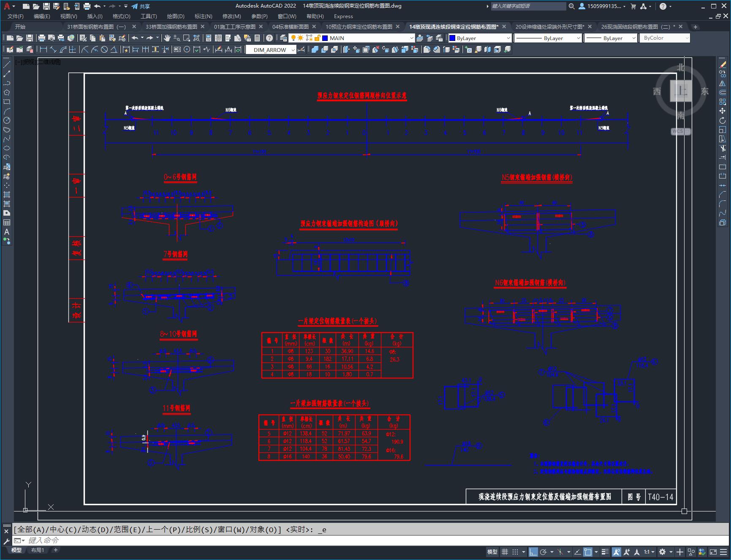Click the new drawing tab plus button

[x=695, y=27]
